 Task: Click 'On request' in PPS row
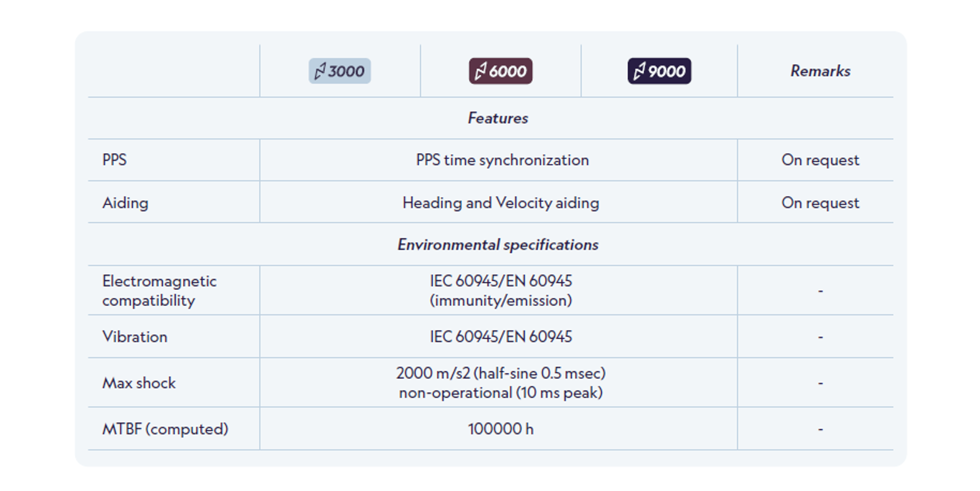click(820, 160)
